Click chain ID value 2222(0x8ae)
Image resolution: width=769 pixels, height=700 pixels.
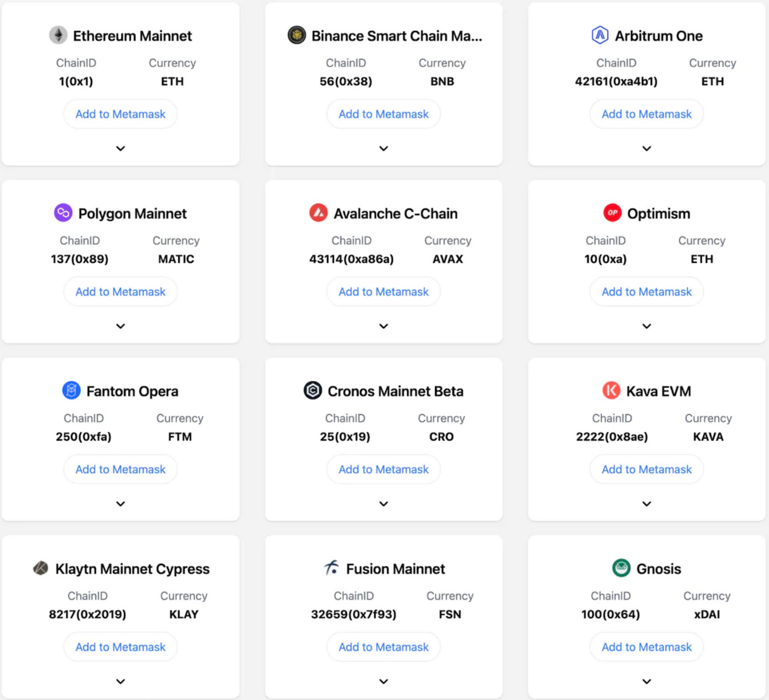[612, 437]
